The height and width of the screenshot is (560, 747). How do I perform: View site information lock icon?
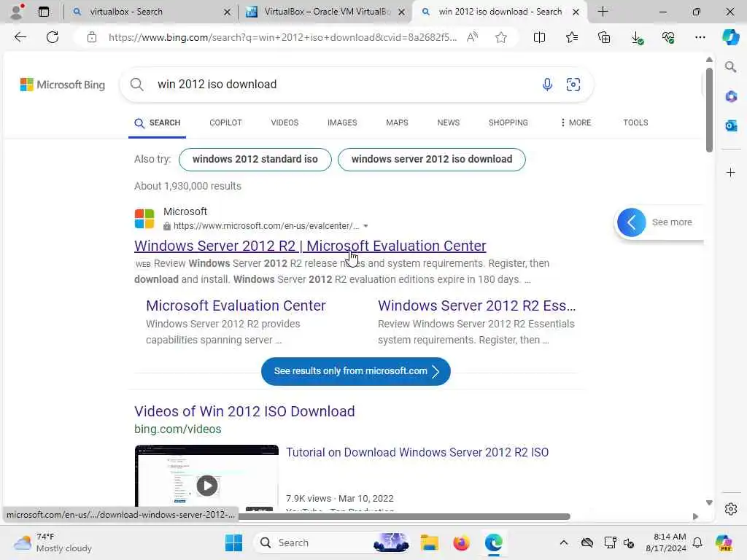coord(92,37)
